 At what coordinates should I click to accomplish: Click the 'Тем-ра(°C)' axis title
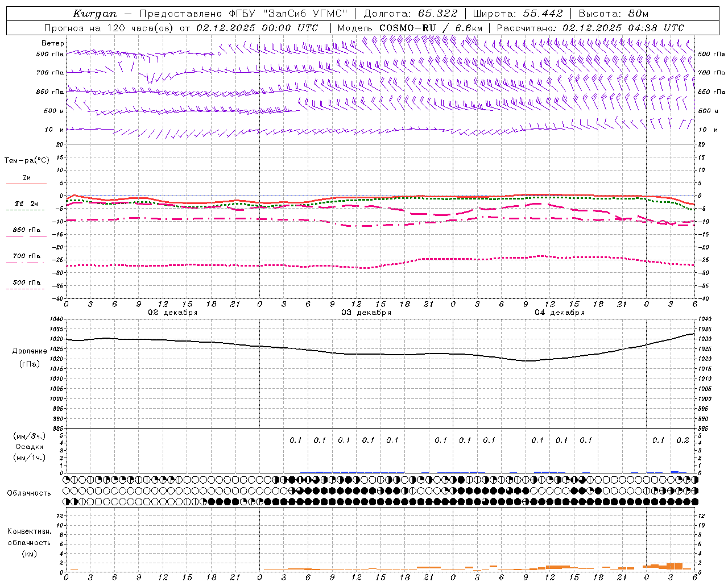tap(27, 161)
